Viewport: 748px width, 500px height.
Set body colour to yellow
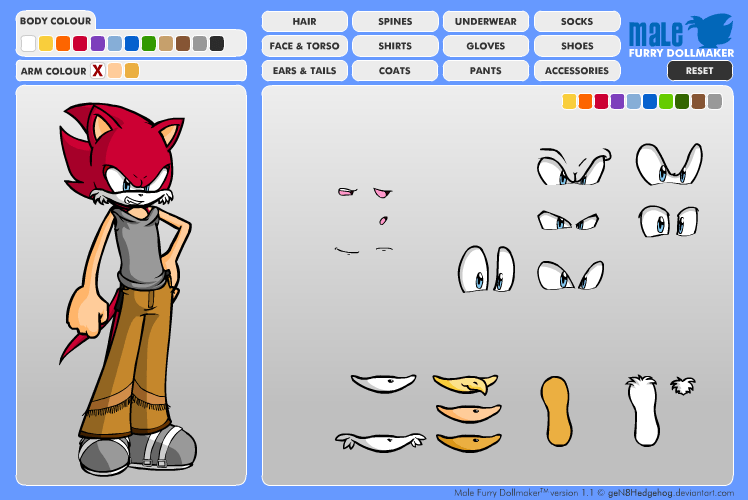(x=46, y=43)
